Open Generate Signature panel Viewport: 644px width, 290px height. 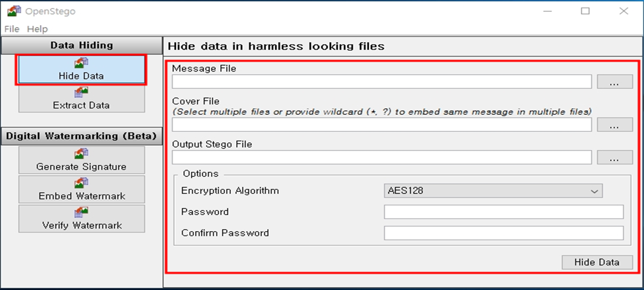(81, 160)
